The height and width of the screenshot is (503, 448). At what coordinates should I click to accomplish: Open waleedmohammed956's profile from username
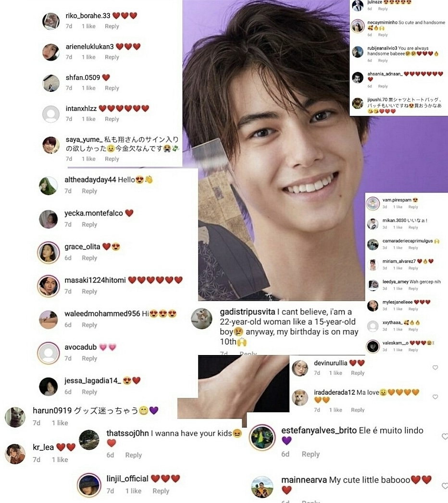[102, 313]
